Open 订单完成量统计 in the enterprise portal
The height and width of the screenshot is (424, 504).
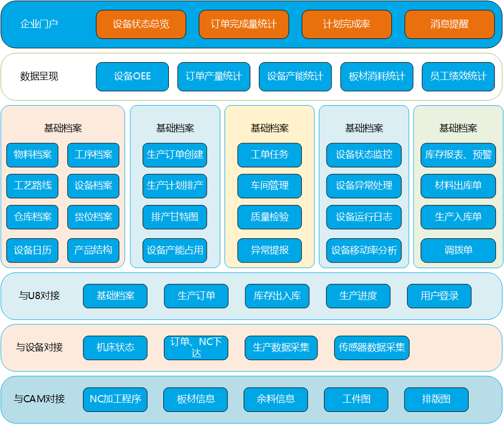coord(244,24)
